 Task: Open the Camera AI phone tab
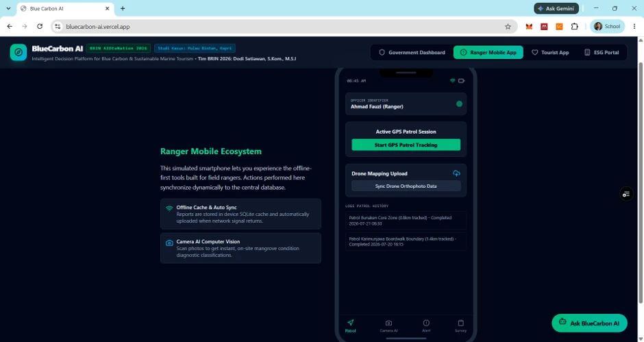pyautogui.click(x=388, y=326)
